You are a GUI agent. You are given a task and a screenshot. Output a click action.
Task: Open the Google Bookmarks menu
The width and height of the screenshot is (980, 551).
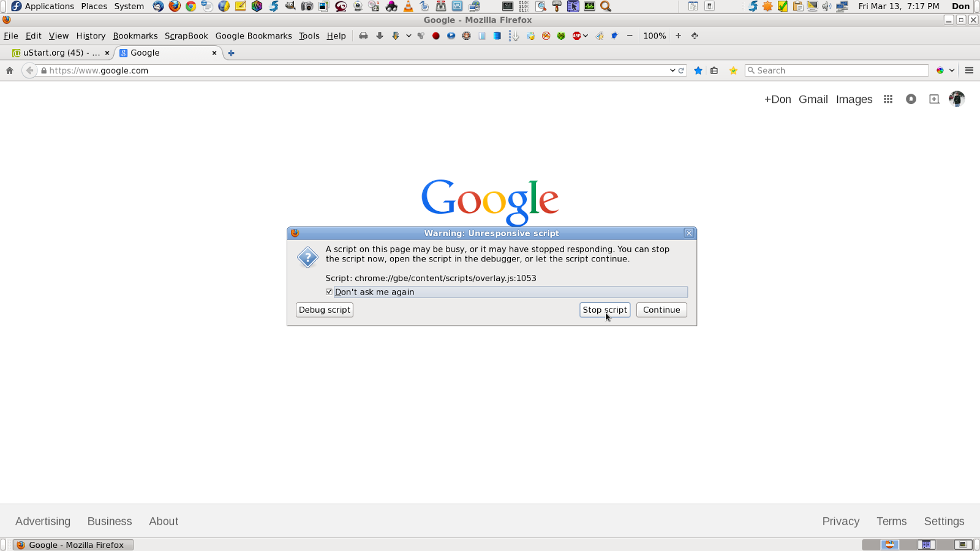click(x=254, y=36)
